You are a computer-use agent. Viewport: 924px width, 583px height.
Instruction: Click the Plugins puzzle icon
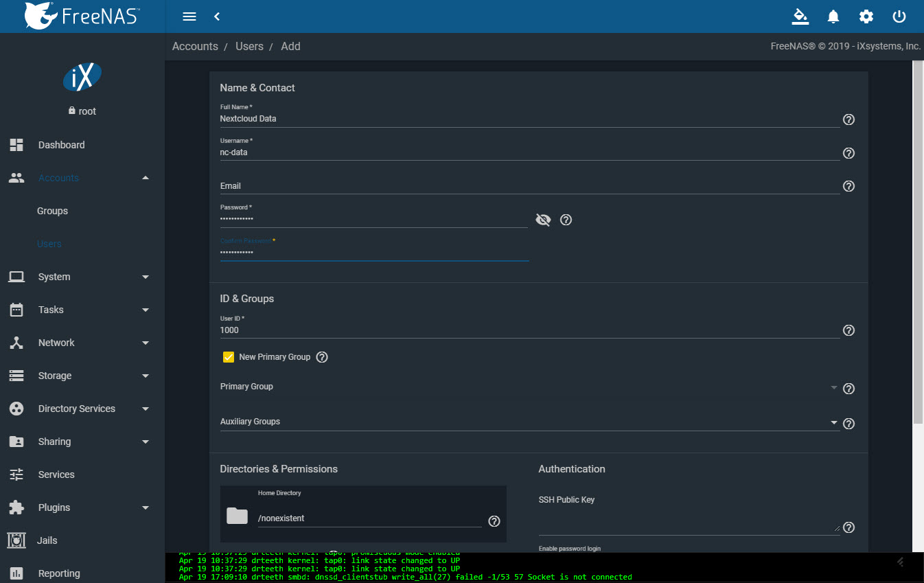click(16, 507)
